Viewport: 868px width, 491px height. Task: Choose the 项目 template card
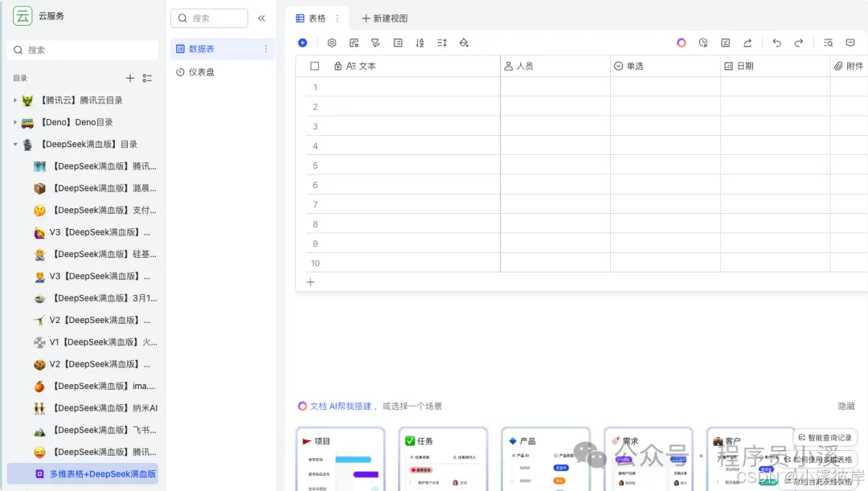coord(340,459)
